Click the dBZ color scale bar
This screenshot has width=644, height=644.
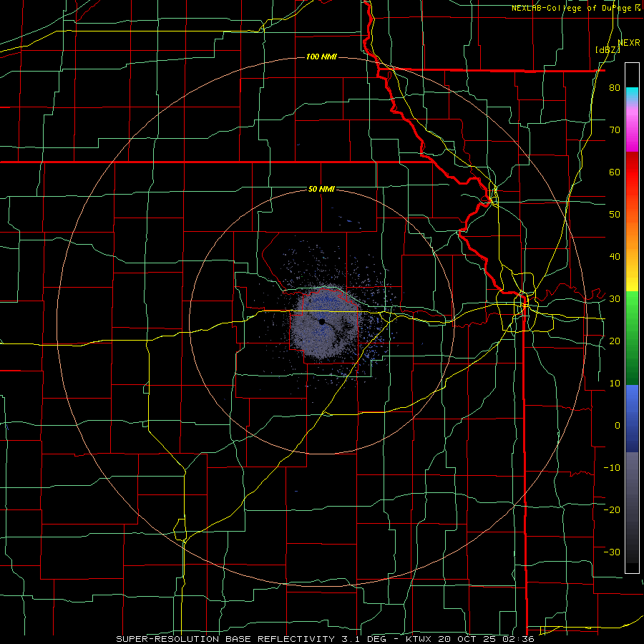pos(632,318)
